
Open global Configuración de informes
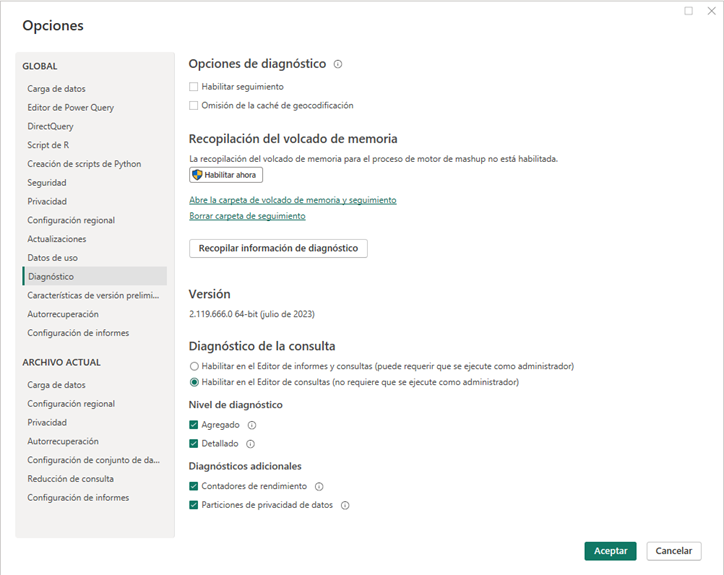pyautogui.click(x=95, y=333)
